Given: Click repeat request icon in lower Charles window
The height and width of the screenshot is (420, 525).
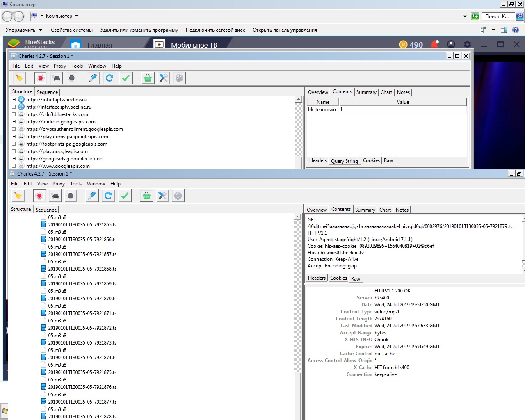Looking at the screenshot, I should pyautogui.click(x=108, y=196).
